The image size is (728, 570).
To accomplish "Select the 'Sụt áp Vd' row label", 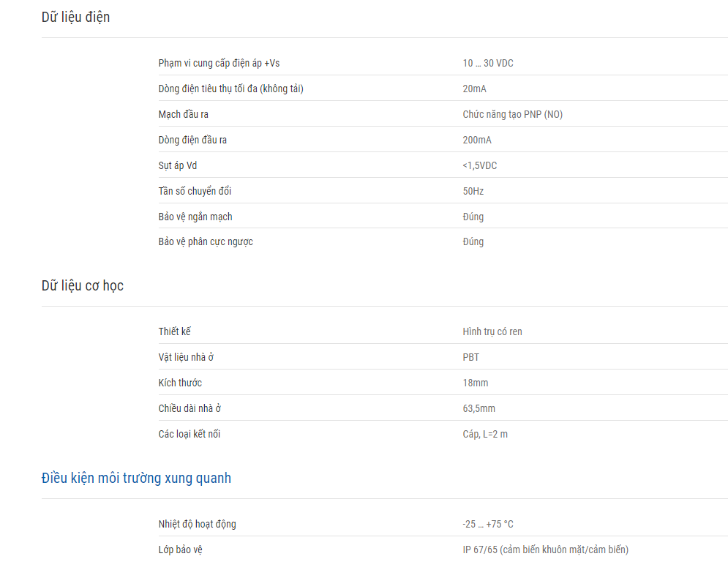I will (x=177, y=165).
